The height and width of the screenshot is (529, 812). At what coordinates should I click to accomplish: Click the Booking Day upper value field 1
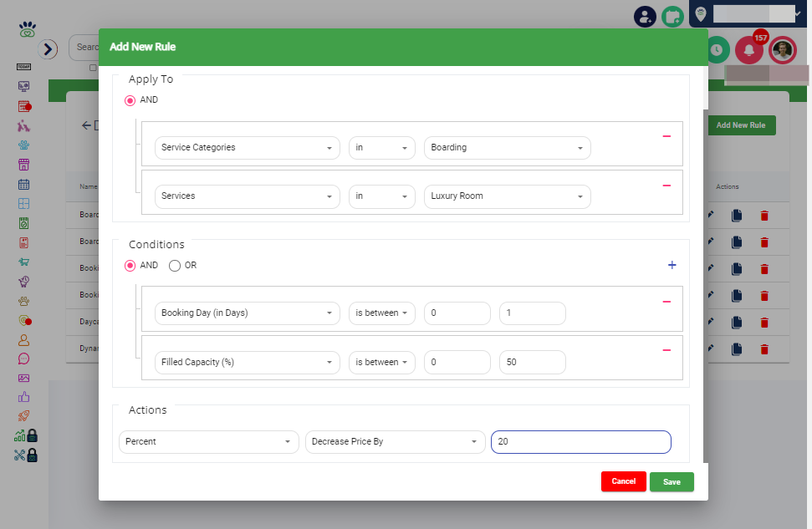533,313
